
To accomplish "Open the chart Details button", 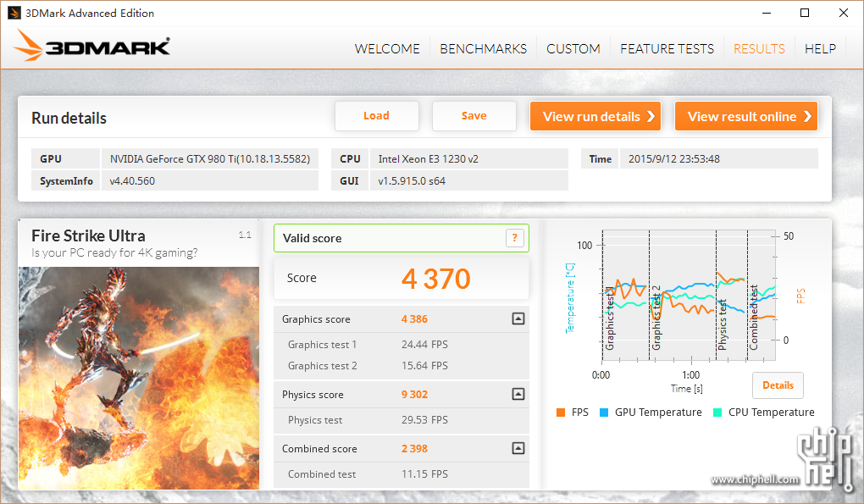I will click(778, 385).
